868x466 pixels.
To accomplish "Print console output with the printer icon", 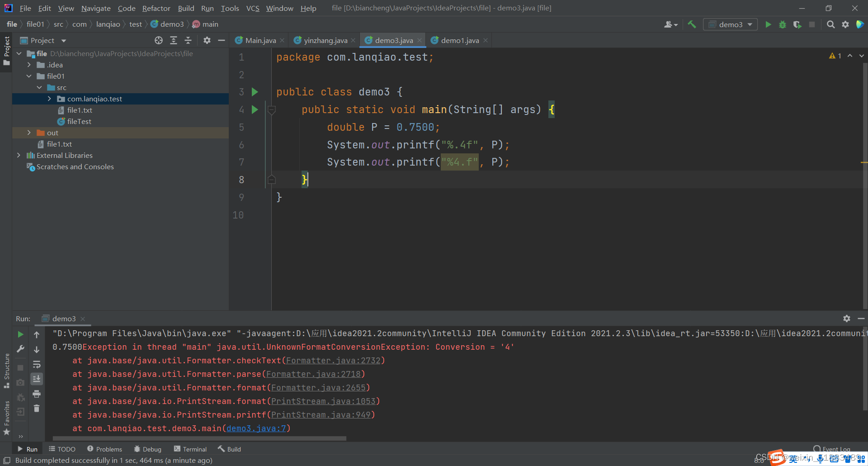I will pyautogui.click(x=37, y=394).
